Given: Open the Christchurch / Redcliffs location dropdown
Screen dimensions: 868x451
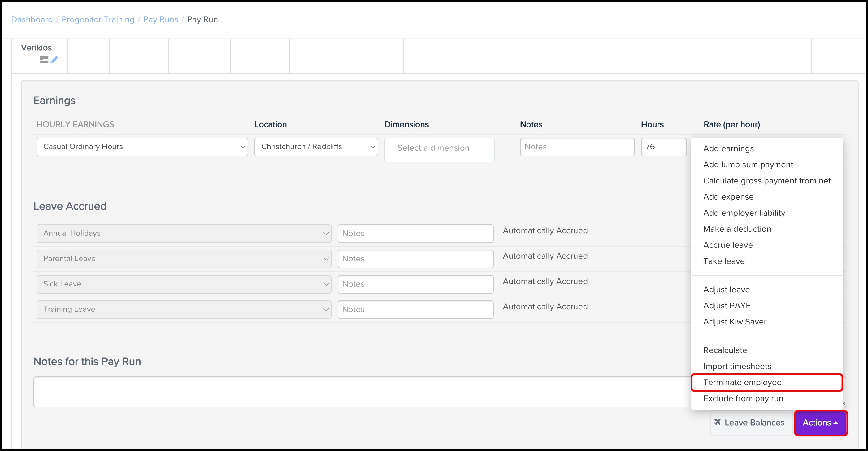Looking at the screenshot, I should point(316,147).
